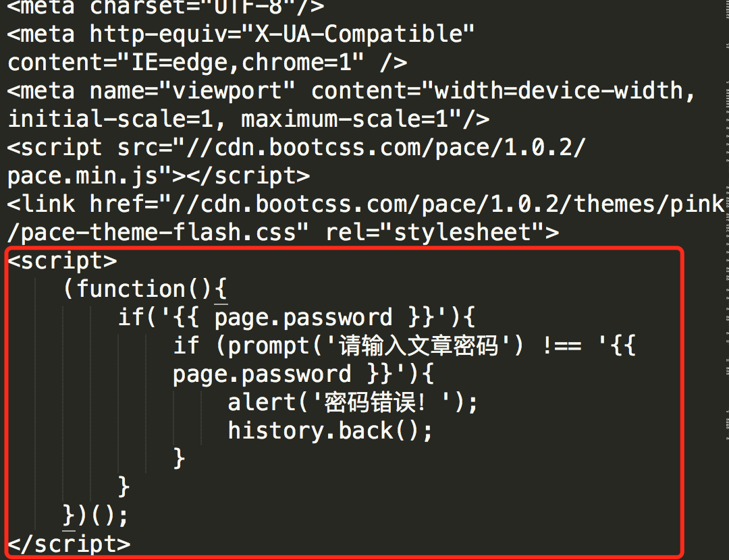Click the })(); closing invocation line
This screenshot has height=560, width=729.
tap(95, 516)
